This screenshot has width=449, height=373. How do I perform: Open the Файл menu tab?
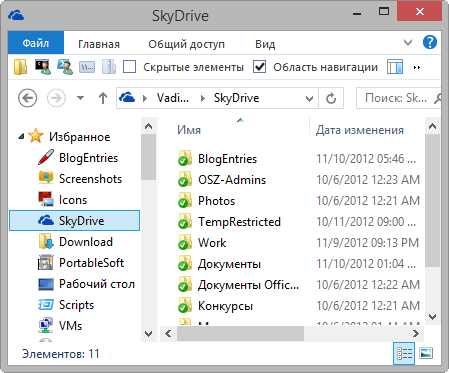click(36, 43)
